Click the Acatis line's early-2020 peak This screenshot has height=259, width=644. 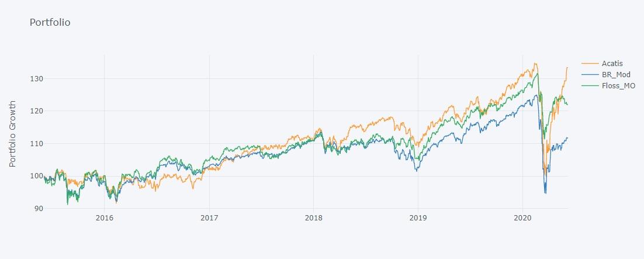(x=535, y=64)
